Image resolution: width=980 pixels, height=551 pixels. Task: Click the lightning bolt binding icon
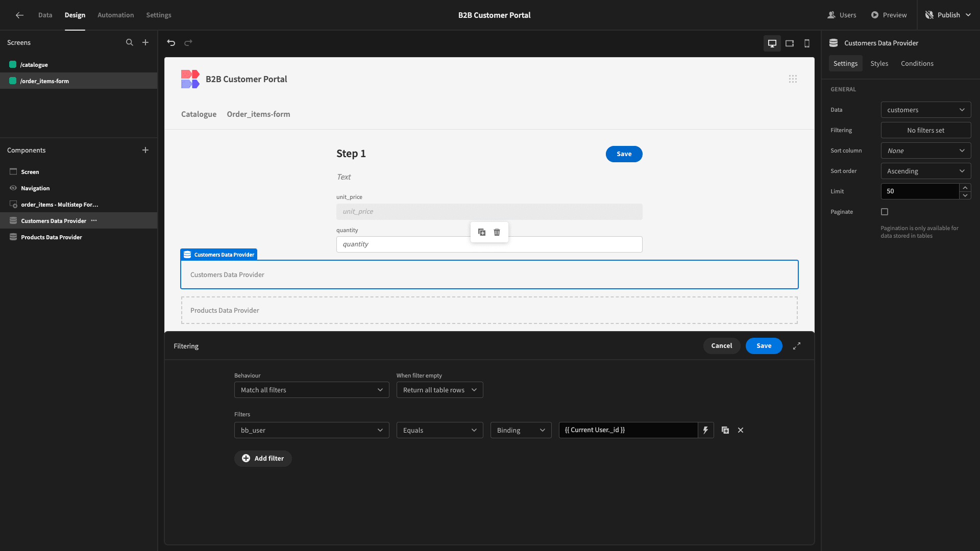point(705,430)
